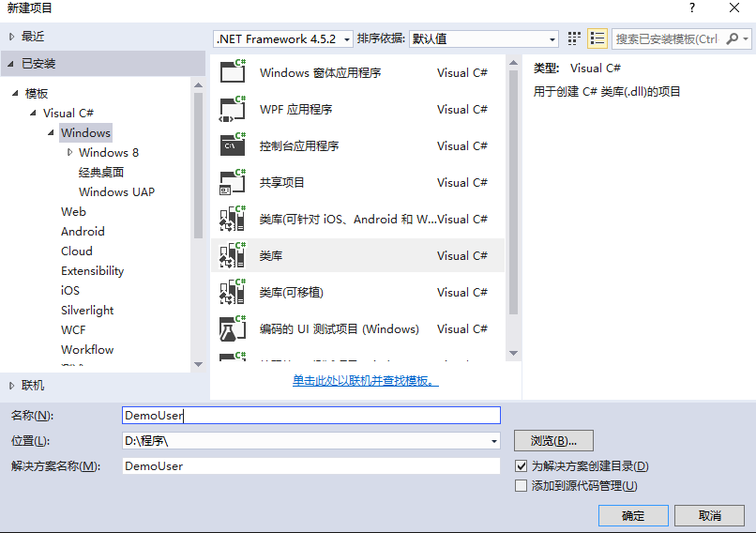
Task: Select Windows UAP in the tree
Action: point(116,192)
